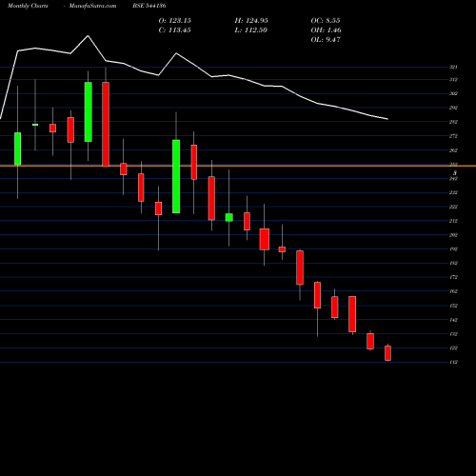
Task: Select the small green candle near 212
Action: coord(228,217)
